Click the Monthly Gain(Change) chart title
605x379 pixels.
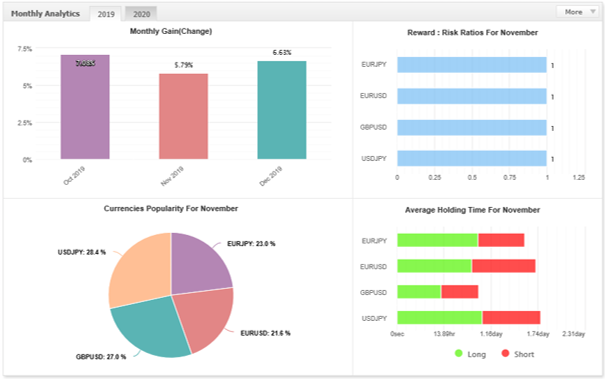(171, 31)
